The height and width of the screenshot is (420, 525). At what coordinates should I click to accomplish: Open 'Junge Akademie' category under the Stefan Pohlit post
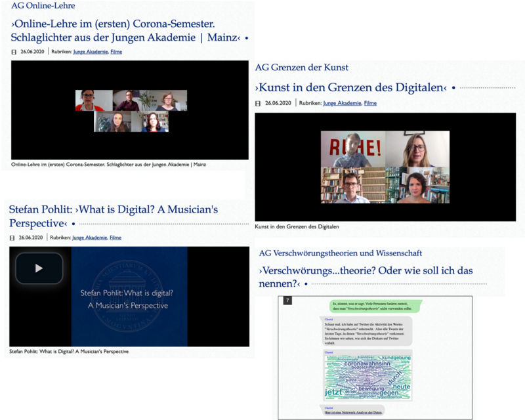point(89,238)
